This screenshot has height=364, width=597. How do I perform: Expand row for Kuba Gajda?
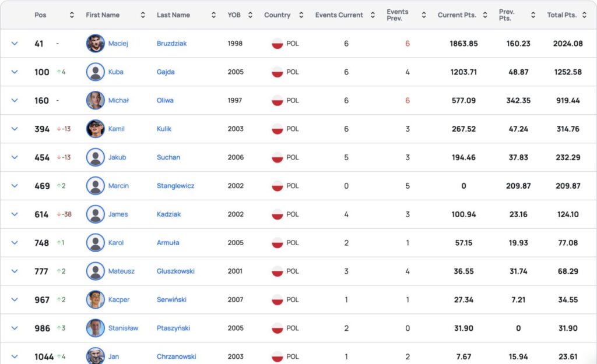(x=15, y=72)
